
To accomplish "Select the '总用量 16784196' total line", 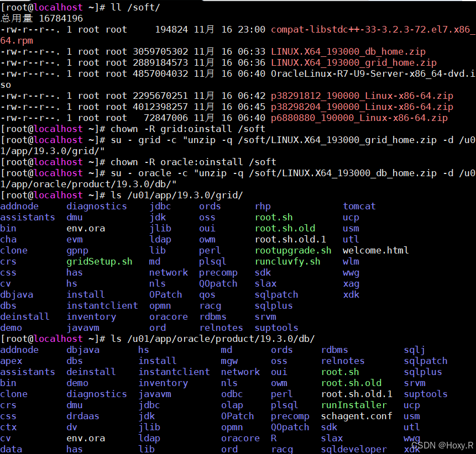I will (x=41, y=18).
